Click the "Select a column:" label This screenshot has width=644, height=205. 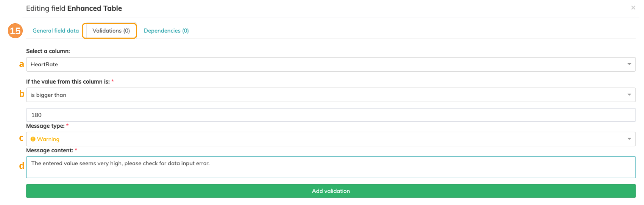click(48, 51)
